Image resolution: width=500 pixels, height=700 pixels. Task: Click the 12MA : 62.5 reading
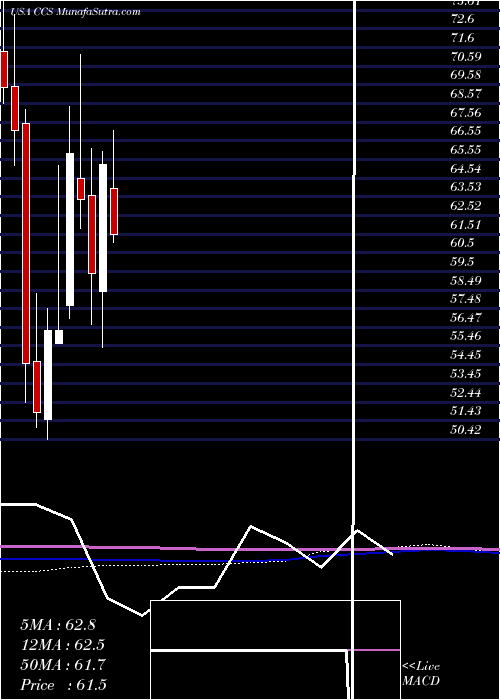[x=61, y=645]
